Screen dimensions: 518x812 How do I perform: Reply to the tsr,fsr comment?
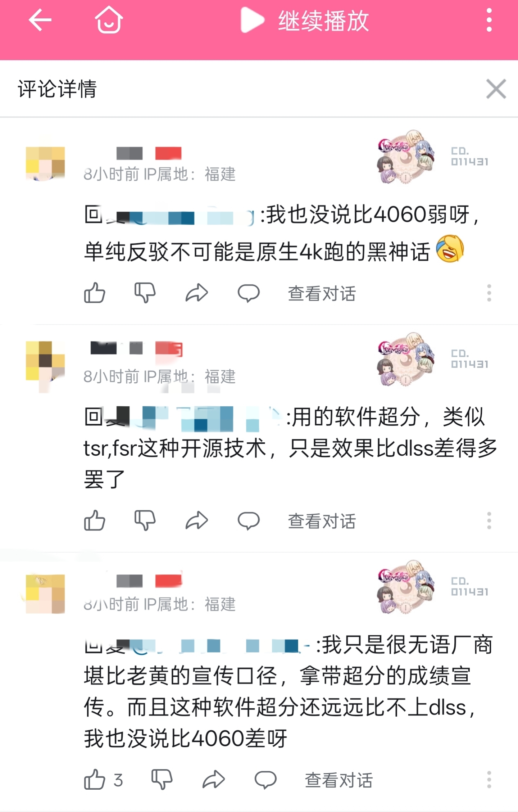tap(249, 520)
